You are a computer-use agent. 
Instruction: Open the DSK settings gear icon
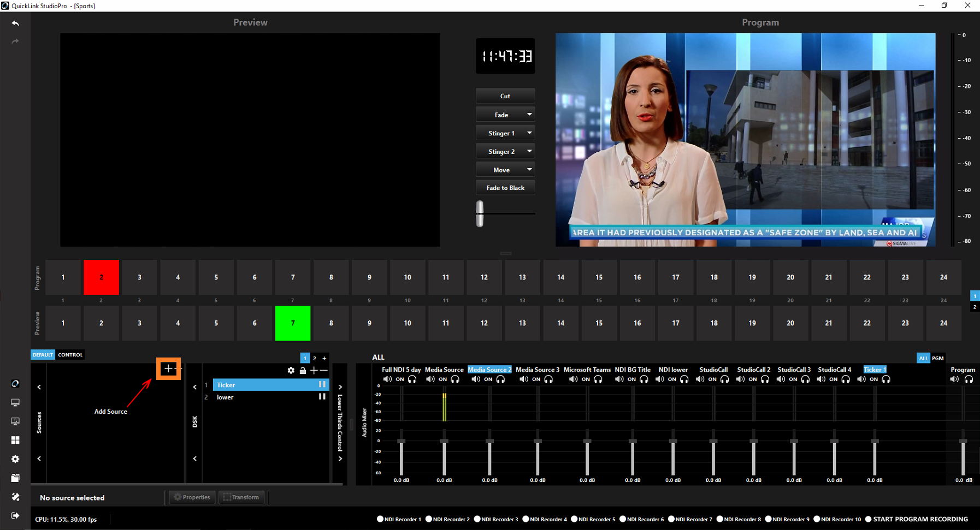[291, 371]
